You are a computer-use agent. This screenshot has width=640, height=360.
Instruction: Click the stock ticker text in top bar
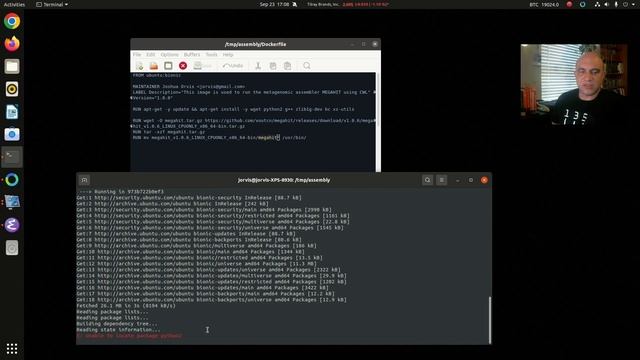(348, 4)
